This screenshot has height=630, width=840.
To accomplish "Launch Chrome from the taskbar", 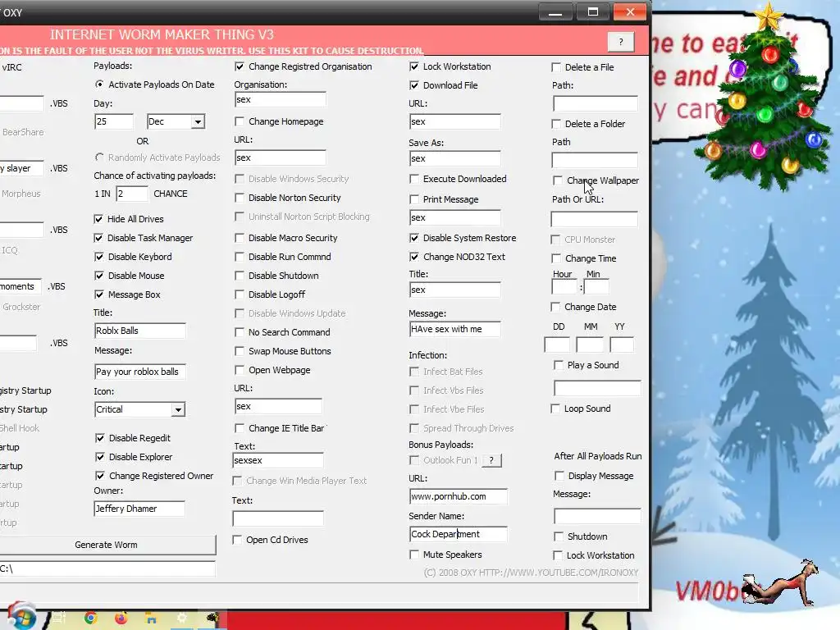I will [90, 618].
